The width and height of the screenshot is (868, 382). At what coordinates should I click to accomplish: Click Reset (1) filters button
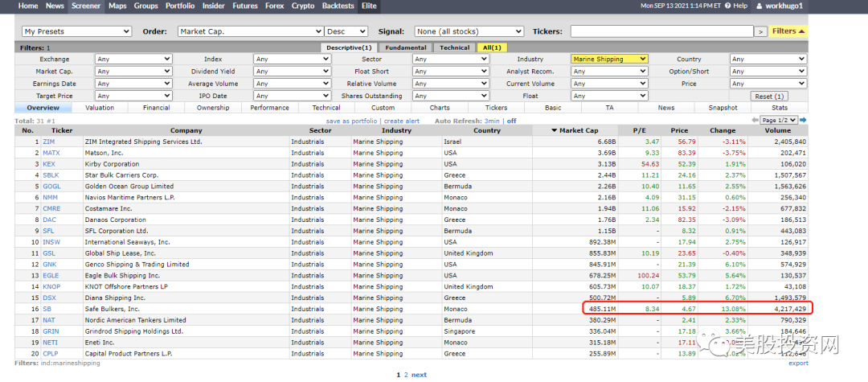[x=769, y=97]
